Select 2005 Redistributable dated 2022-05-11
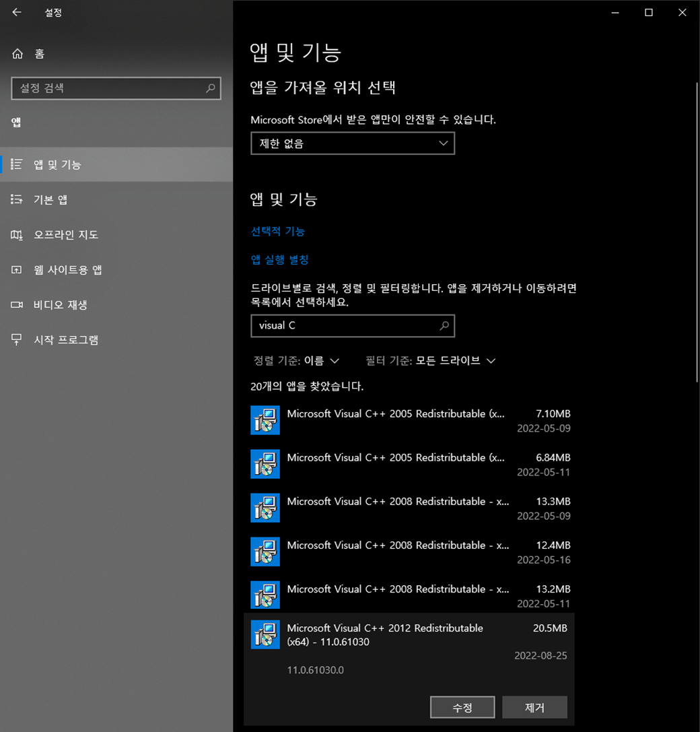 point(411,464)
